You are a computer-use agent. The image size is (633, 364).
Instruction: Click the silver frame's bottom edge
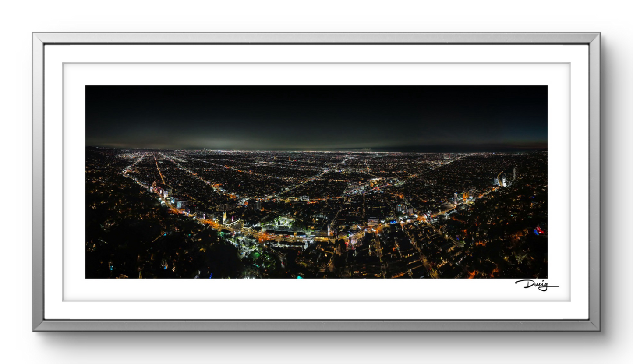(x=315, y=325)
